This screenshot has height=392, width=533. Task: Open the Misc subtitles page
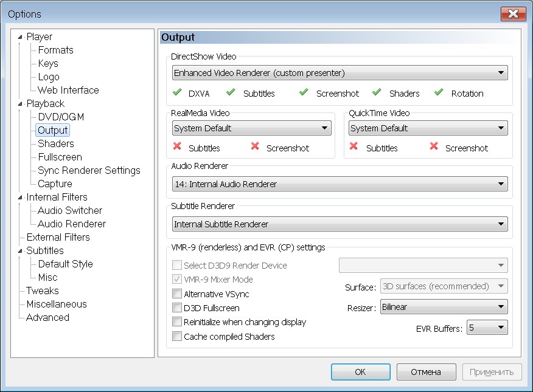click(x=47, y=278)
